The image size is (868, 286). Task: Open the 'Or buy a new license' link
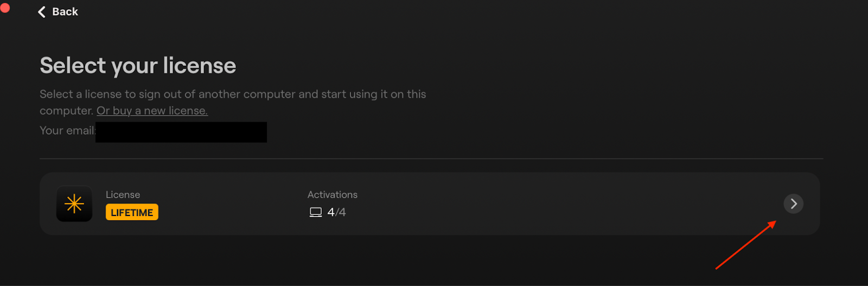152,111
